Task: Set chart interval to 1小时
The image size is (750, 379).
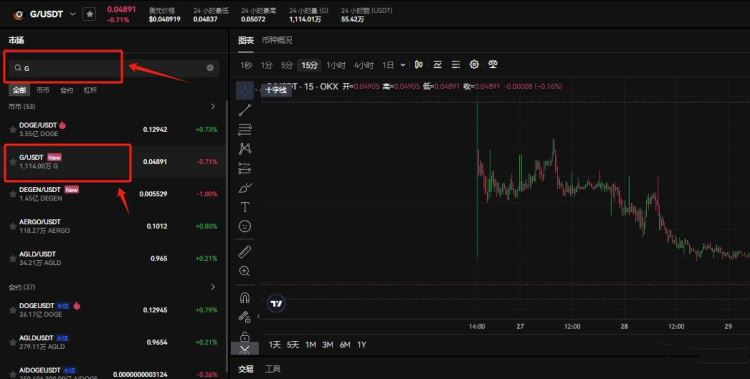Action: [336, 65]
